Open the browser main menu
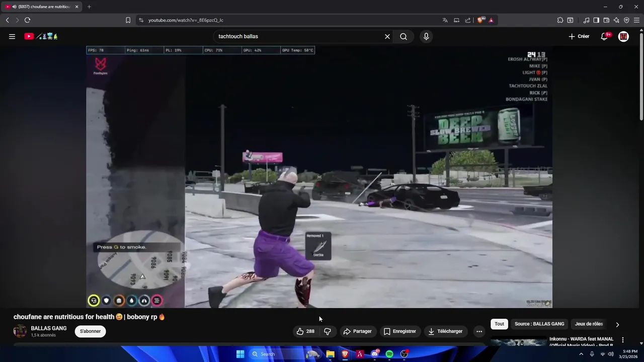644x362 pixels. tap(637, 20)
